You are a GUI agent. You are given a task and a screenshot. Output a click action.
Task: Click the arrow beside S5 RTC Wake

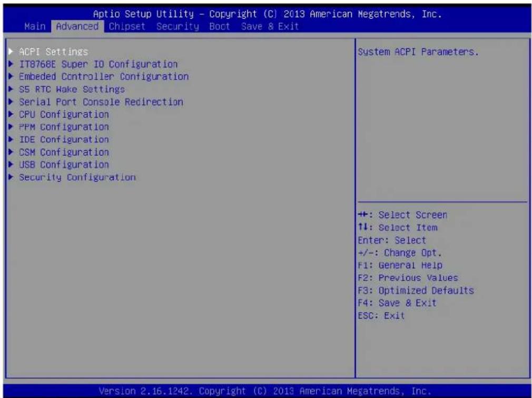tap(11, 89)
